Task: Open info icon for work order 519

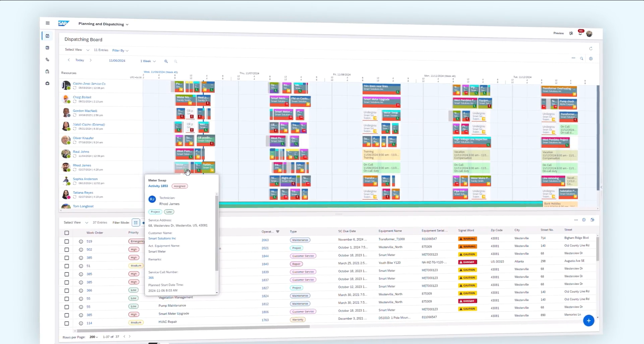Action: (x=81, y=242)
